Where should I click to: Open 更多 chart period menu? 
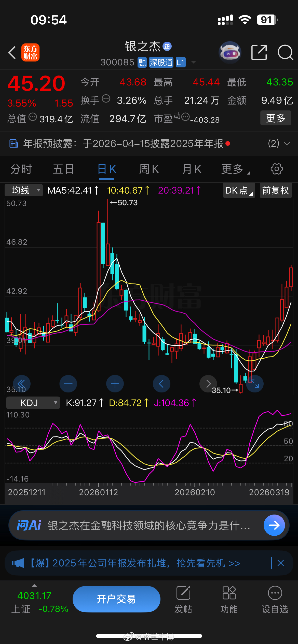pos(235,169)
